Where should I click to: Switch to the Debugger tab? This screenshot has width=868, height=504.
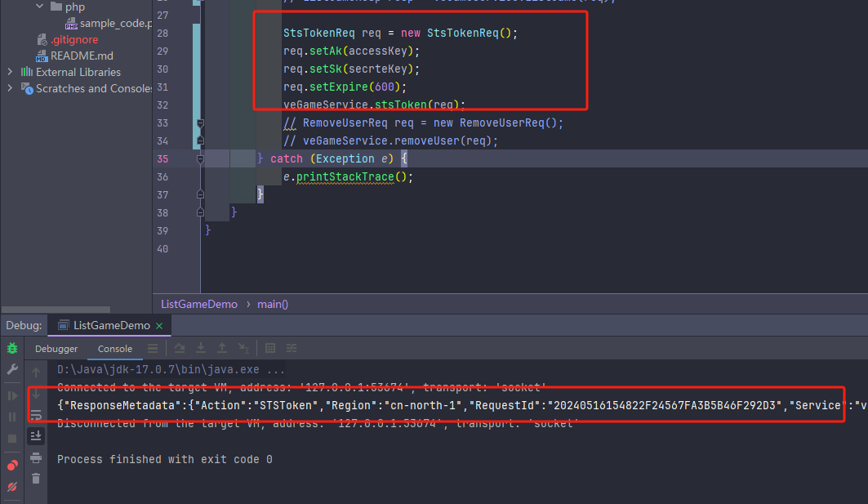56,348
